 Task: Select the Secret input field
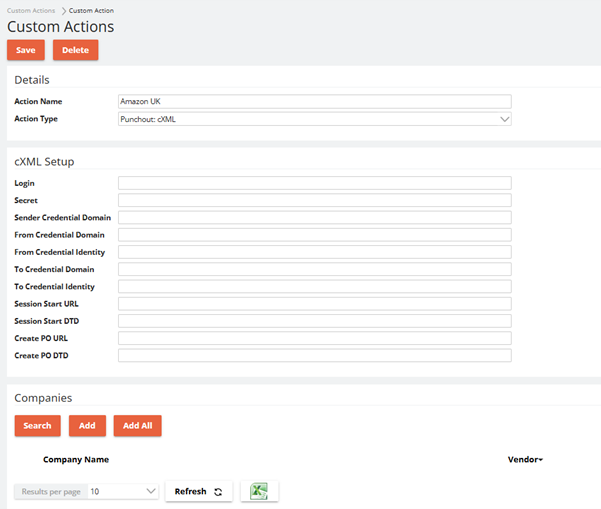coord(314,200)
